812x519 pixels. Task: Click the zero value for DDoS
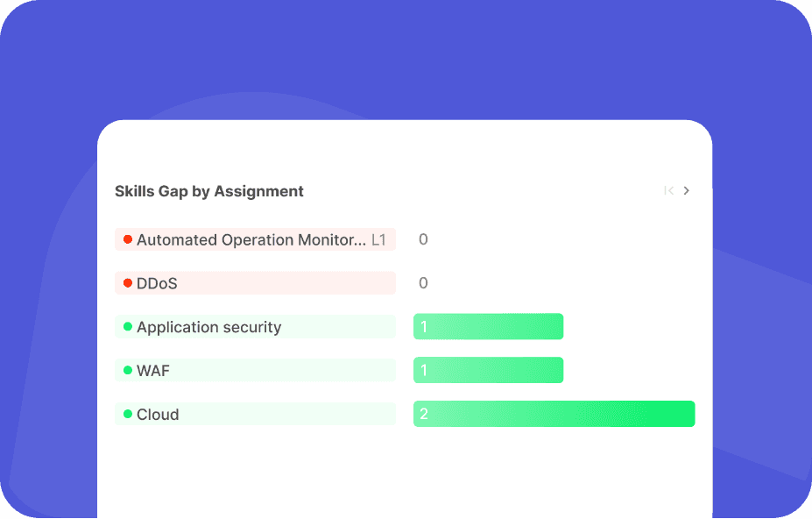(x=423, y=283)
